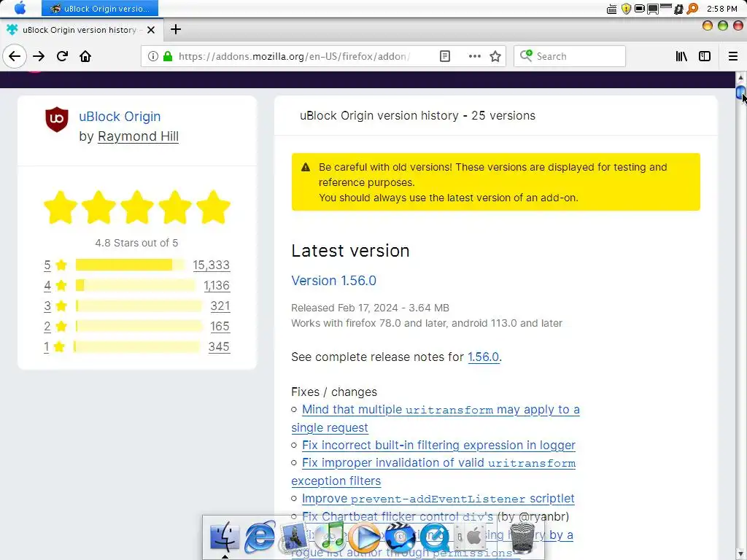Open the Firefox home page

pos(85,56)
